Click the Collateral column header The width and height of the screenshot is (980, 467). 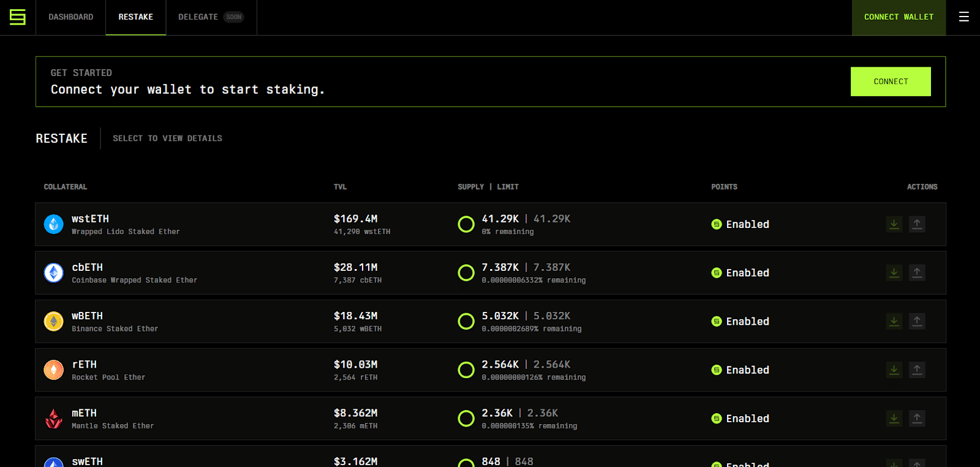[66, 187]
